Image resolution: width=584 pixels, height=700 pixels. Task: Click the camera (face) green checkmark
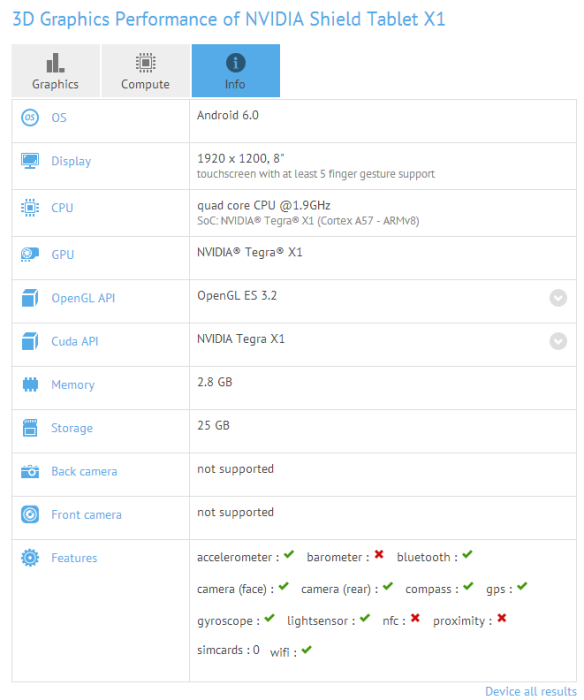(284, 586)
